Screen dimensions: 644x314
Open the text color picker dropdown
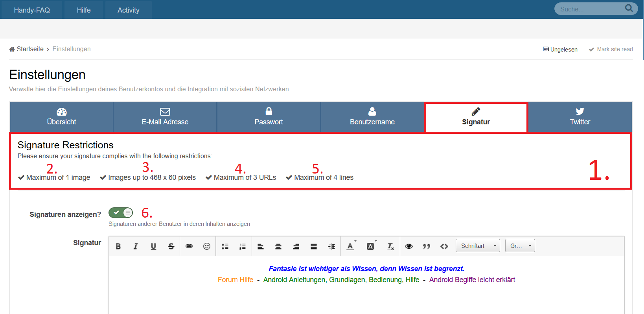coord(351,246)
